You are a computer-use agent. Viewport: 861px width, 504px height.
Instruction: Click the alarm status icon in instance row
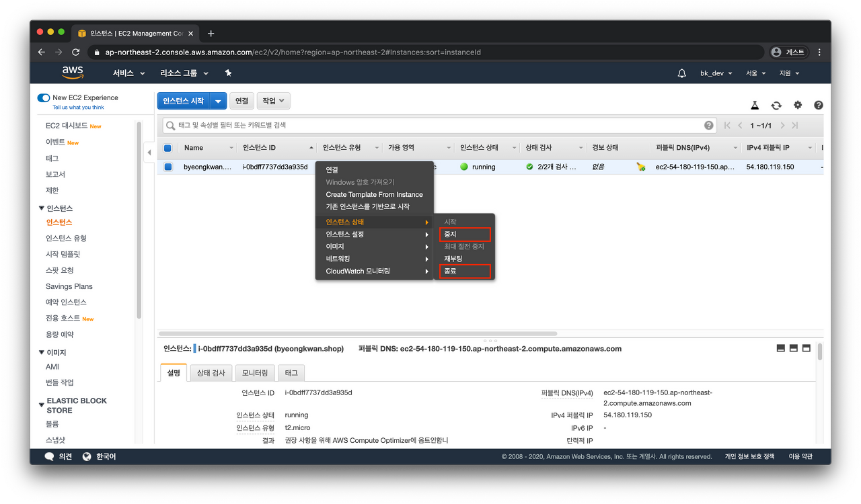(x=641, y=167)
